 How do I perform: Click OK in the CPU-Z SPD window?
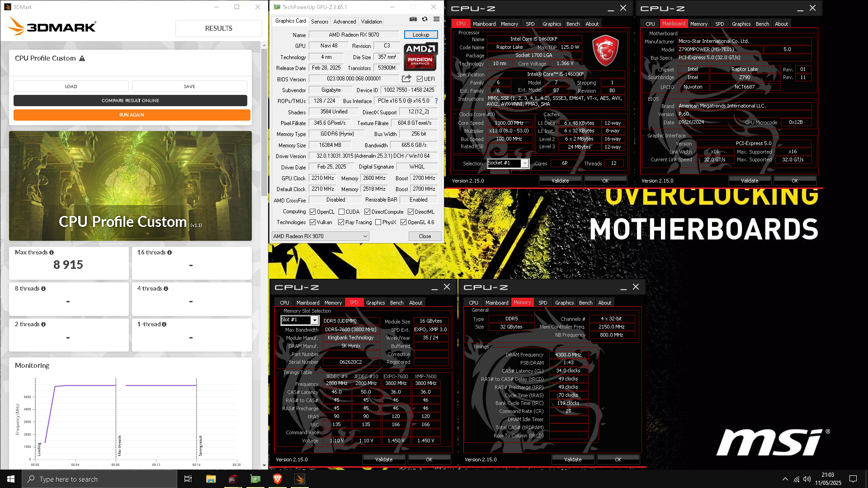coord(429,460)
